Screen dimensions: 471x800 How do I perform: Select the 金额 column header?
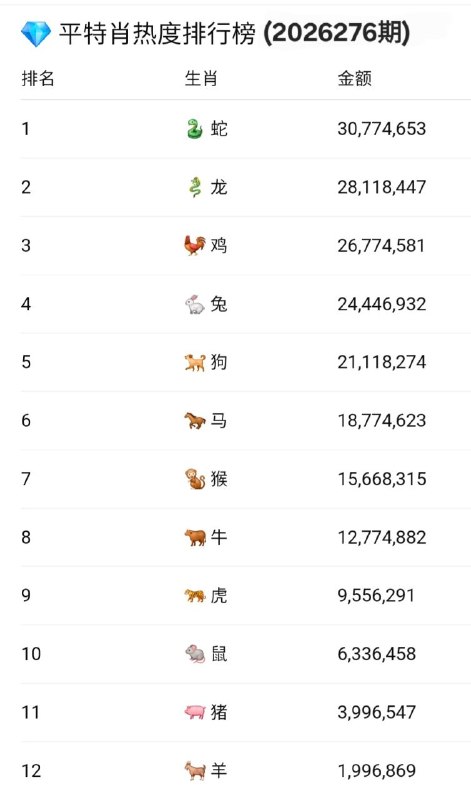tap(354, 79)
